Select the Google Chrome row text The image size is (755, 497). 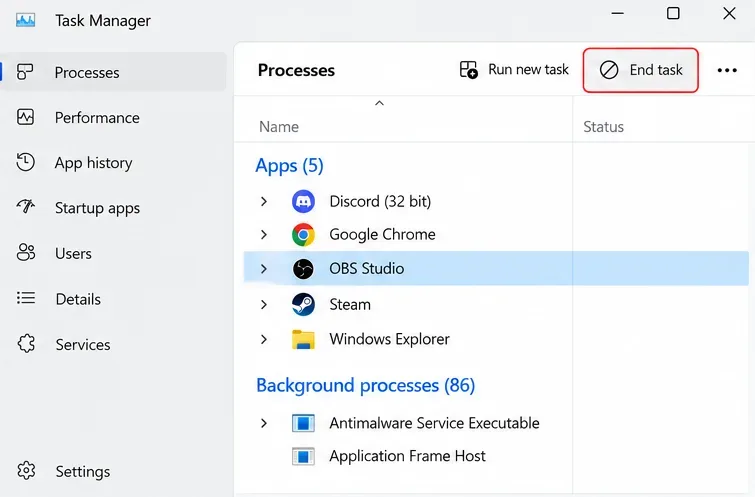(x=382, y=235)
